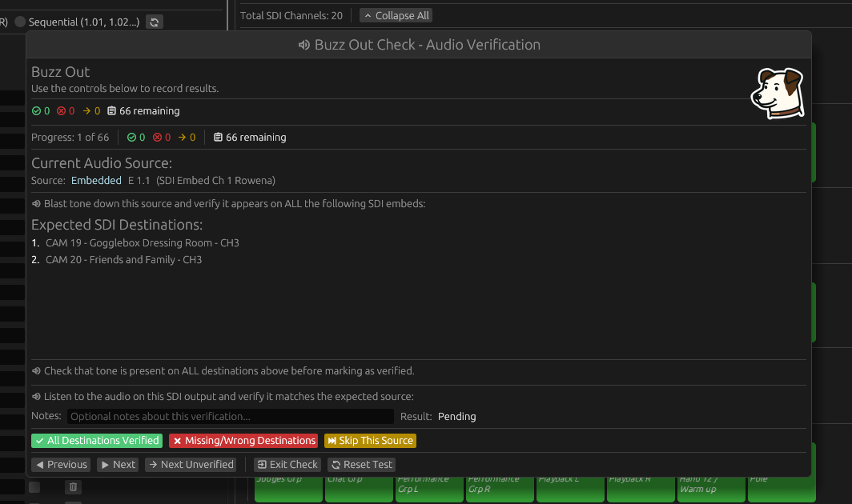
Task: Focus the Notes input field
Action: click(x=230, y=417)
